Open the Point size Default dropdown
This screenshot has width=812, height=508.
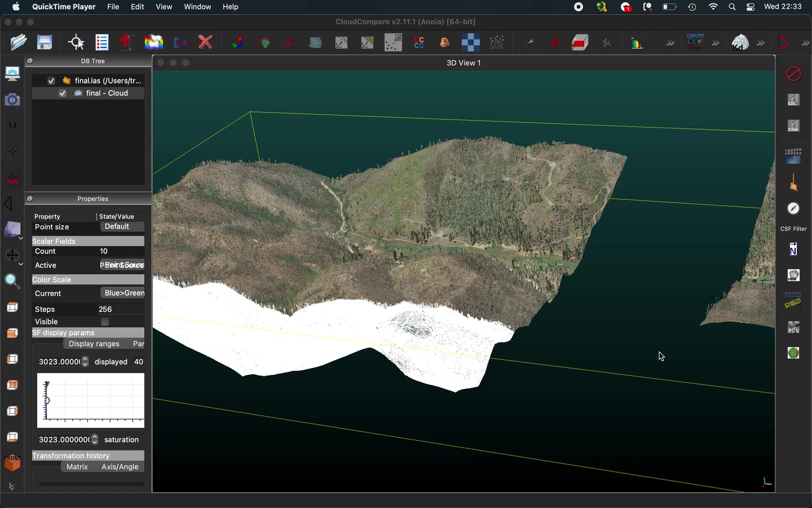pos(122,227)
